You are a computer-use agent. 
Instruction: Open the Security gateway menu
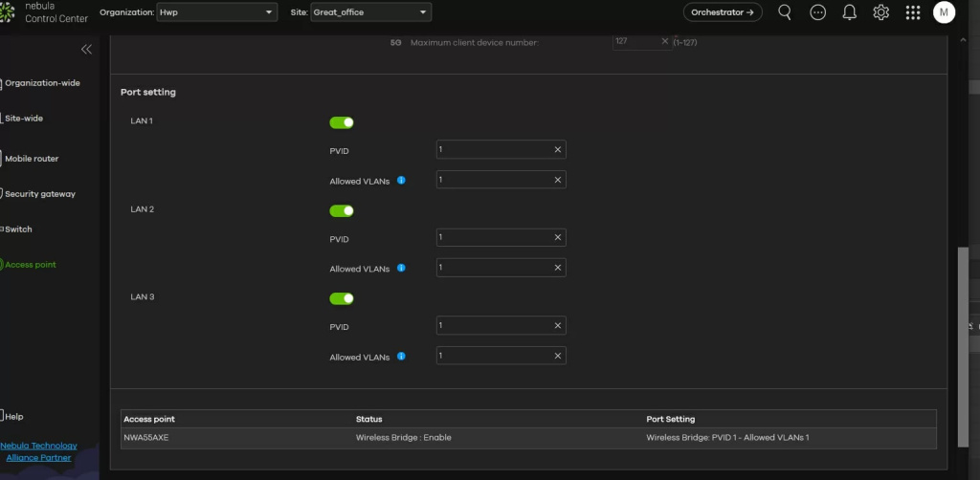39,194
